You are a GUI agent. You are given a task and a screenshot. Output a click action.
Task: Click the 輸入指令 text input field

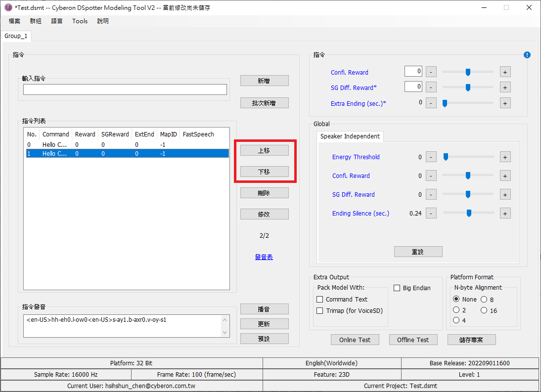125,89
